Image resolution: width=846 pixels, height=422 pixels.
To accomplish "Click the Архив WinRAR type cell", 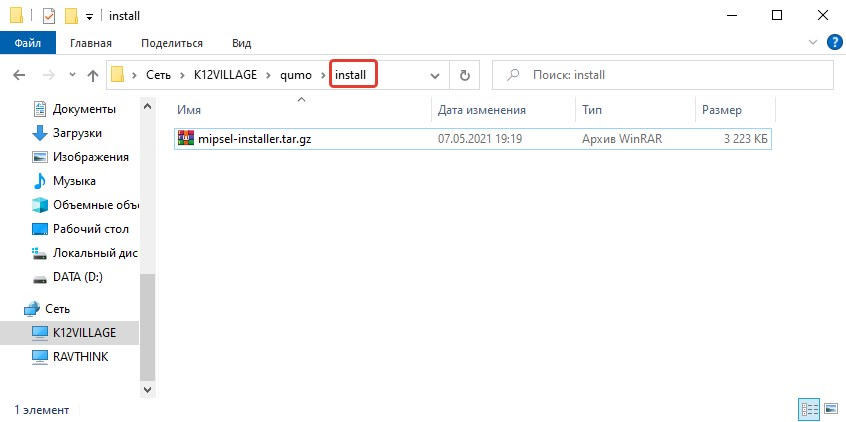I will [x=622, y=139].
